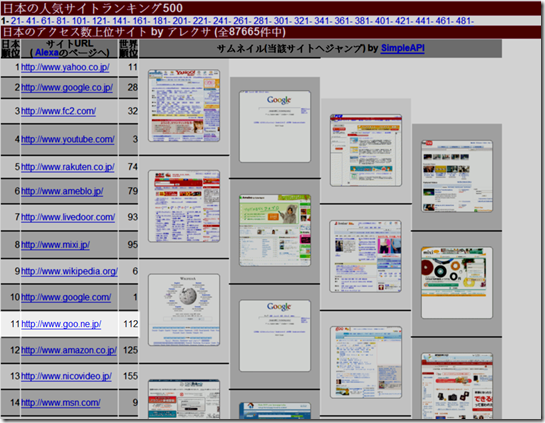Viewport: 545px width, 423px height.
Task: Open the rakuten.co.jp URL link
Action: [x=68, y=167]
